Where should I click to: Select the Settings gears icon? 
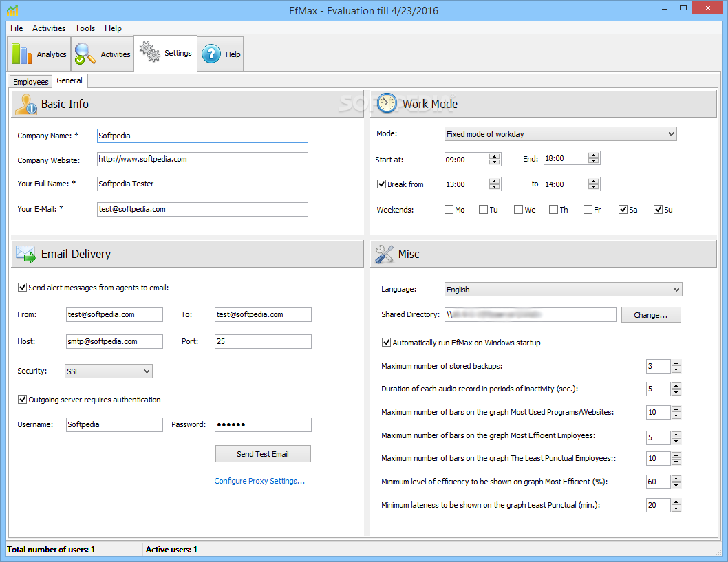[x=149, y=52]
